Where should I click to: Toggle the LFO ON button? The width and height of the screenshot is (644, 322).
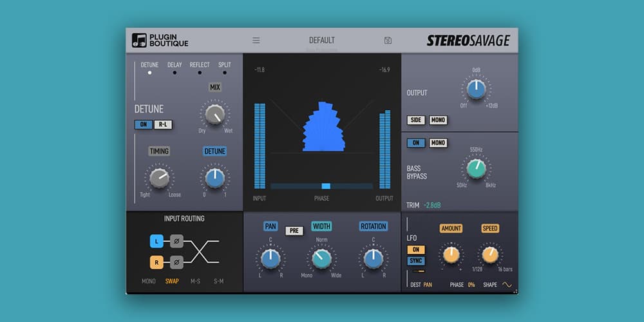coord(416,250)
